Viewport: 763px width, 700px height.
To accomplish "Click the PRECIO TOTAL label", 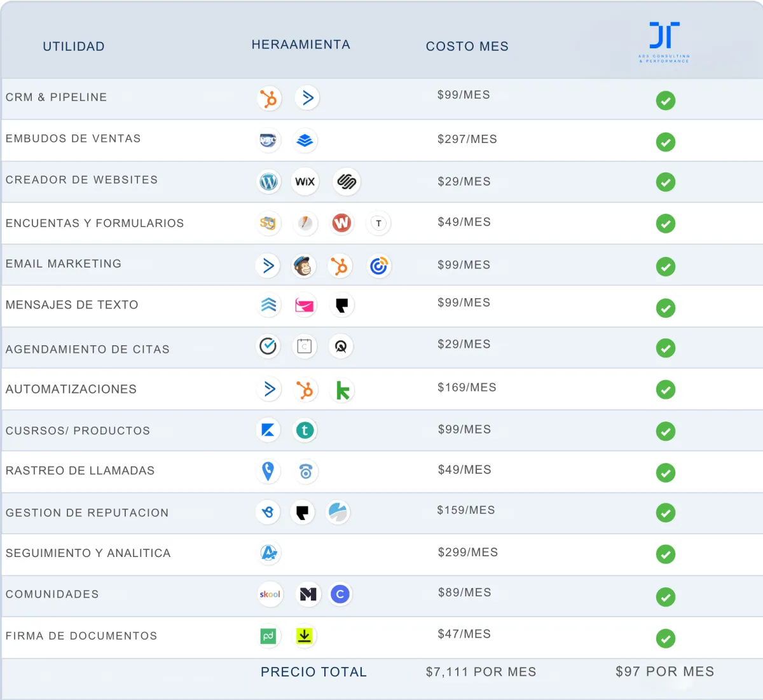I will click(314, 672).
